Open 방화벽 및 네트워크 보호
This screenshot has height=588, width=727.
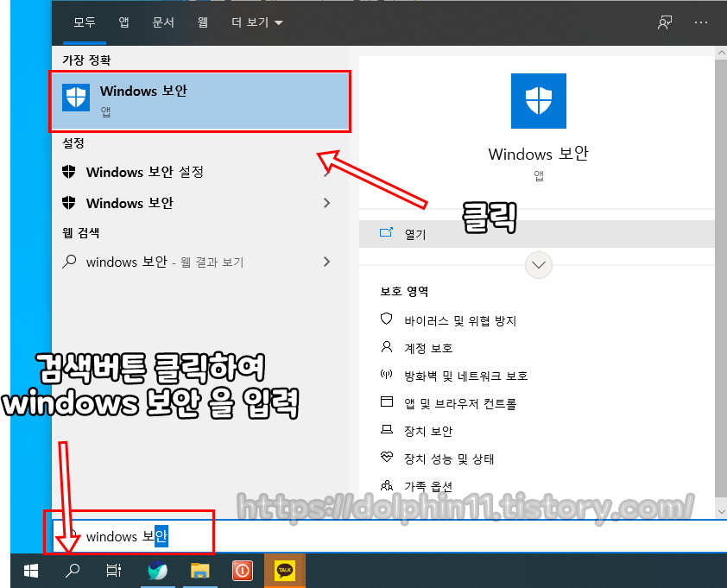pyautogui.click(x=466, y=376)
